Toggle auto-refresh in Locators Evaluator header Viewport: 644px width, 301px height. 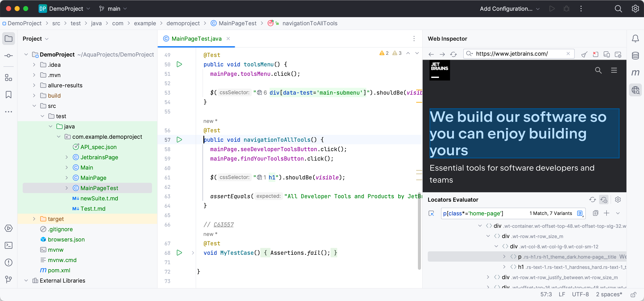pyautogui.click(x=604, y=200)
